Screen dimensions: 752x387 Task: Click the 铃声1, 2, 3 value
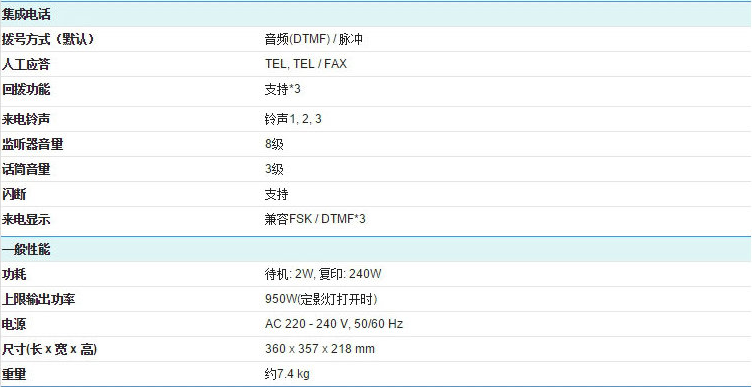tap(293, 119)
